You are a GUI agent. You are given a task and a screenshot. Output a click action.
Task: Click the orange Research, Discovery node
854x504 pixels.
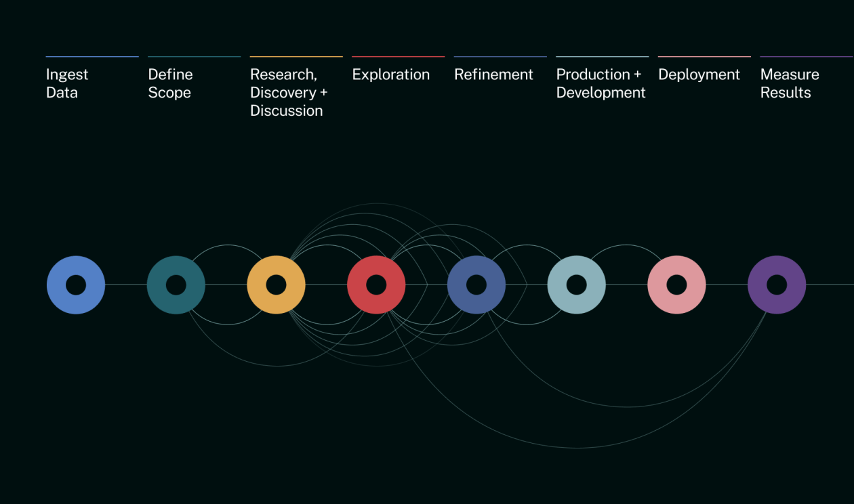(276, 285)
